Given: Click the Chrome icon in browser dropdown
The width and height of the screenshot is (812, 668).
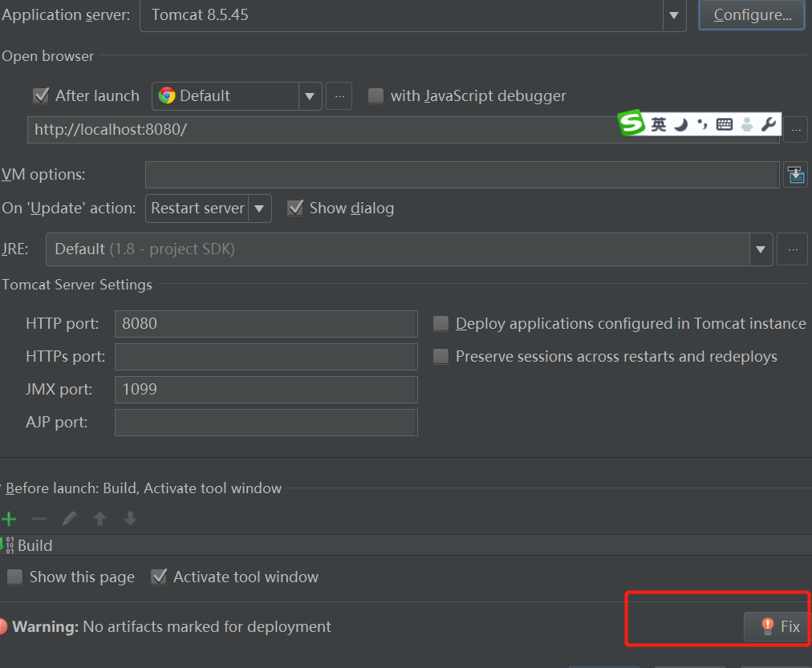Looking at the screenshot, I should 167,95.
